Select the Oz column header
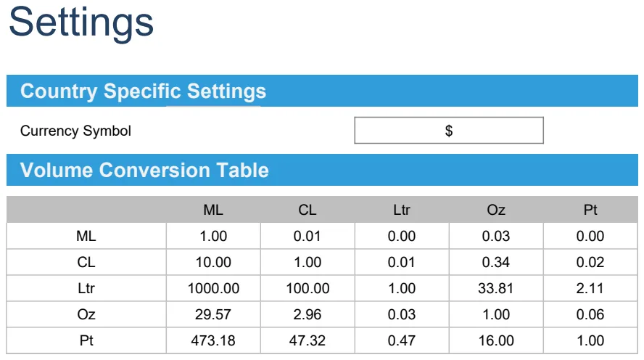 (496, 210)
